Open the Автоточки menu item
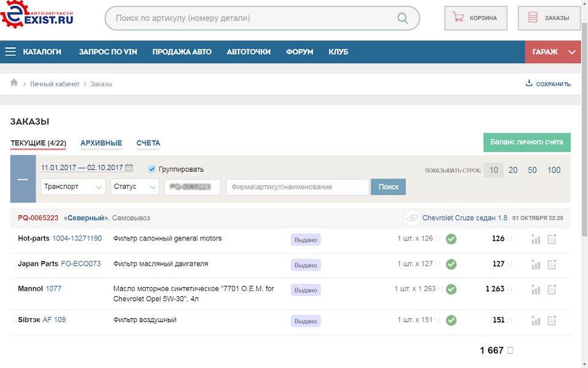Viewport: 588px width, 368px height. (249, 52)
